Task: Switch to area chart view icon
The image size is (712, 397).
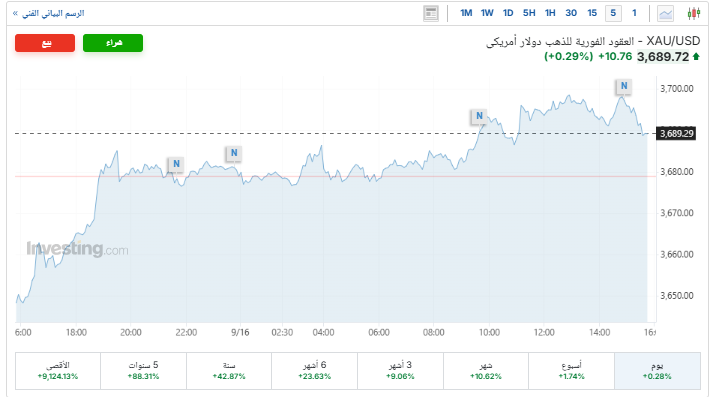Action: pos(665,14)
